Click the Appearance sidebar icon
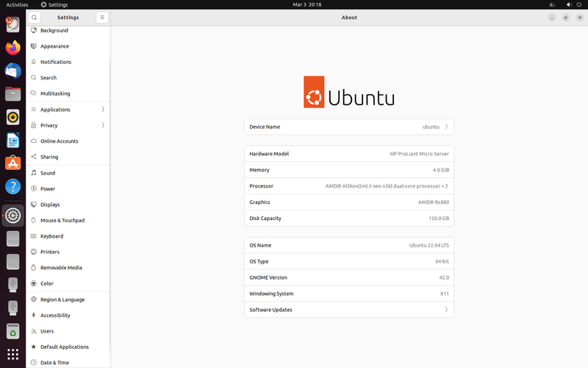The width and height of the screenshot is (588, 368). tap(34, 46)
